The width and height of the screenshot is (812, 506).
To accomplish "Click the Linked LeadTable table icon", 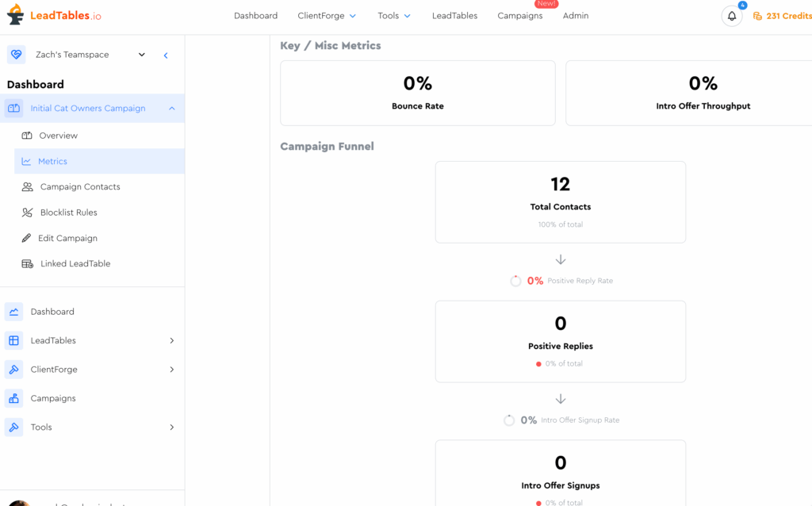I will [27, 263].
